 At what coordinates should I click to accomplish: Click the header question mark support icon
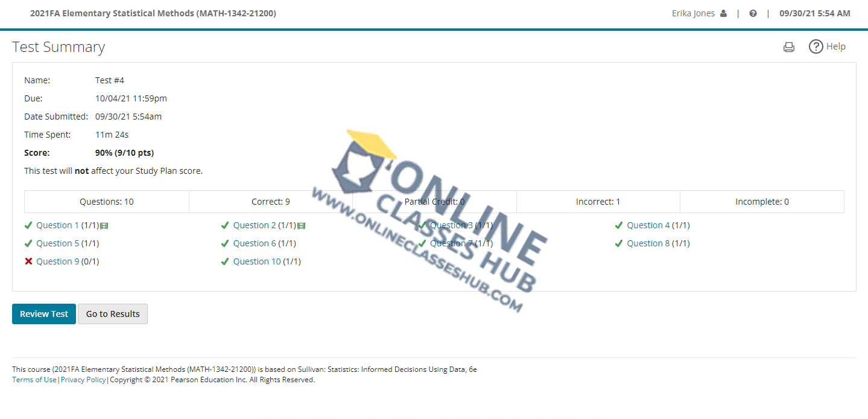coord(753,13)
